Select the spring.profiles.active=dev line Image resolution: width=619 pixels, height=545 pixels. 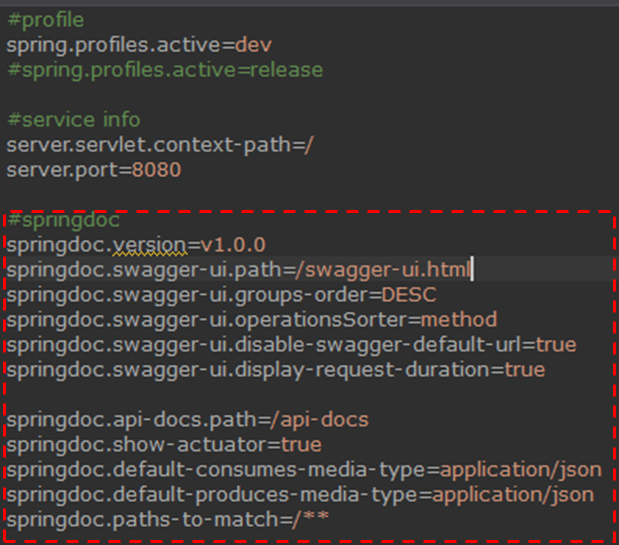139,45
